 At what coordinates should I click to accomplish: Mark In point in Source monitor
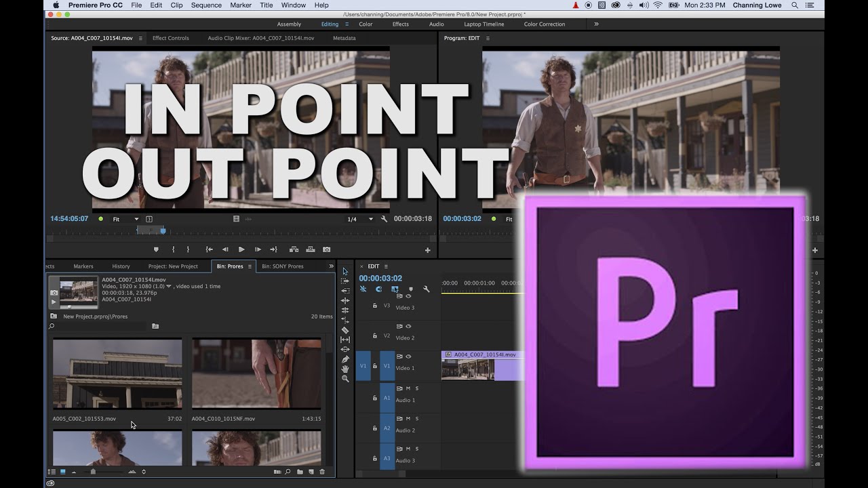[174, 249]
